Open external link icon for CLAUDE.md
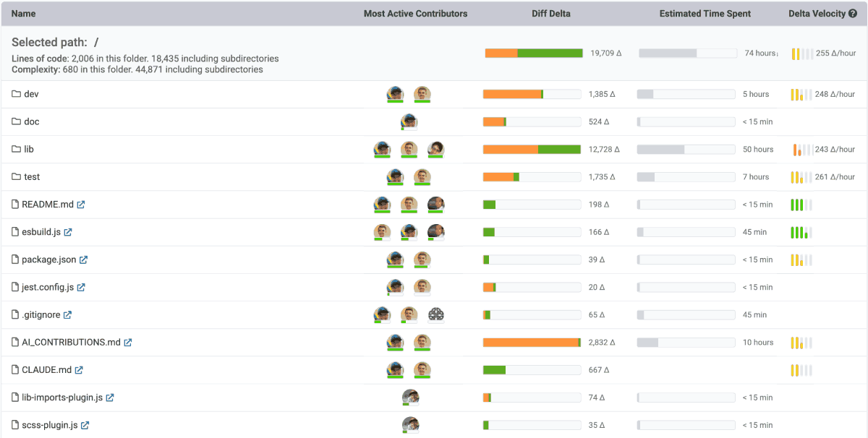 tap(79, 370)
